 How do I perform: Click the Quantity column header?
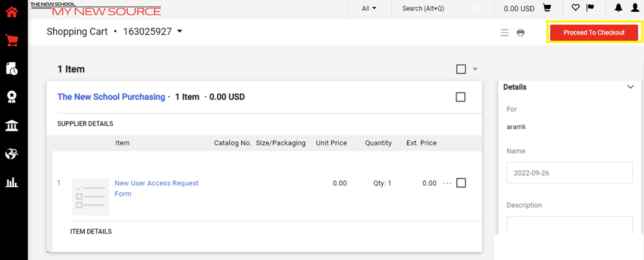[x=378, y=143]
